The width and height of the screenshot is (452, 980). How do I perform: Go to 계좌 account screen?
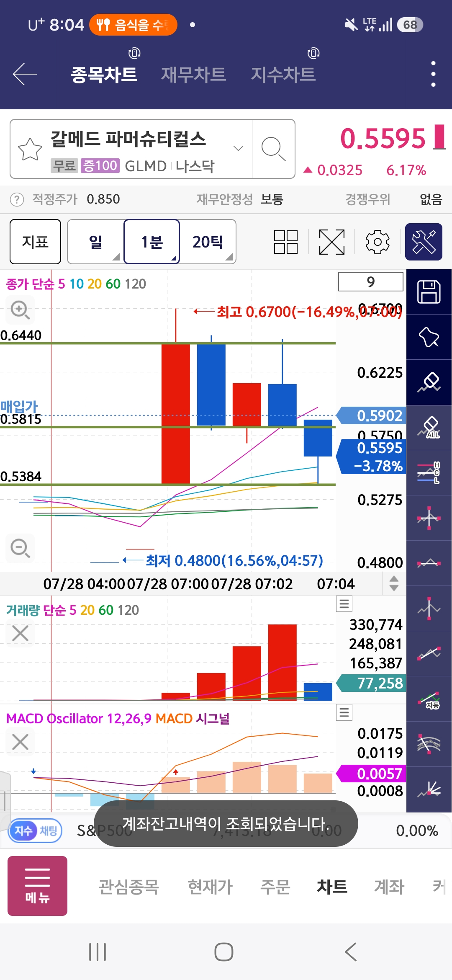coord(389,887)
